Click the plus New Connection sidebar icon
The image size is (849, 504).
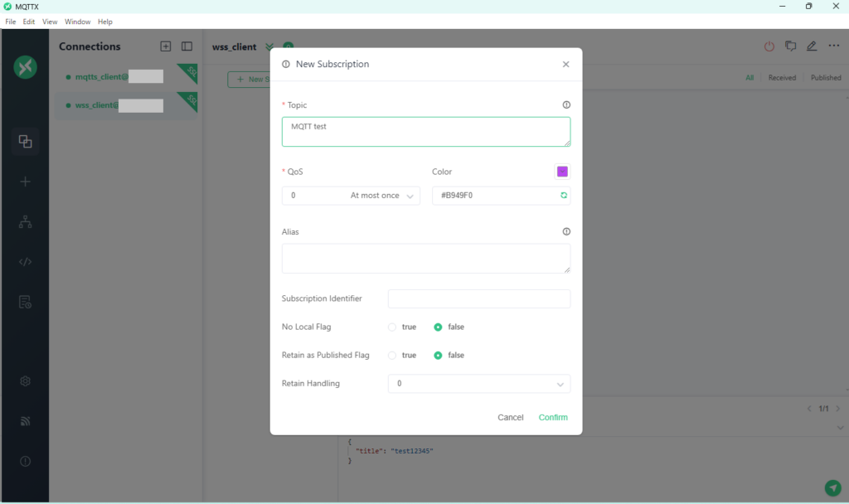click(x=25, y=182)
